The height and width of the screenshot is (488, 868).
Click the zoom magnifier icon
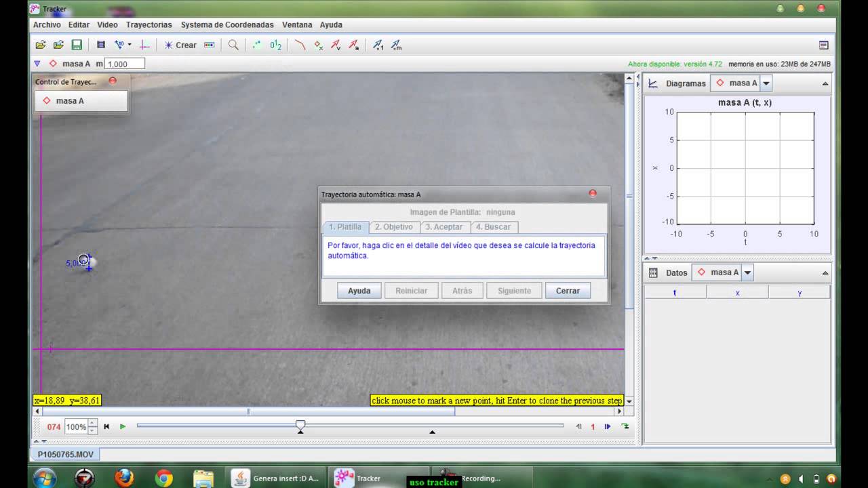pyautogui.click(x=233, y=45)
